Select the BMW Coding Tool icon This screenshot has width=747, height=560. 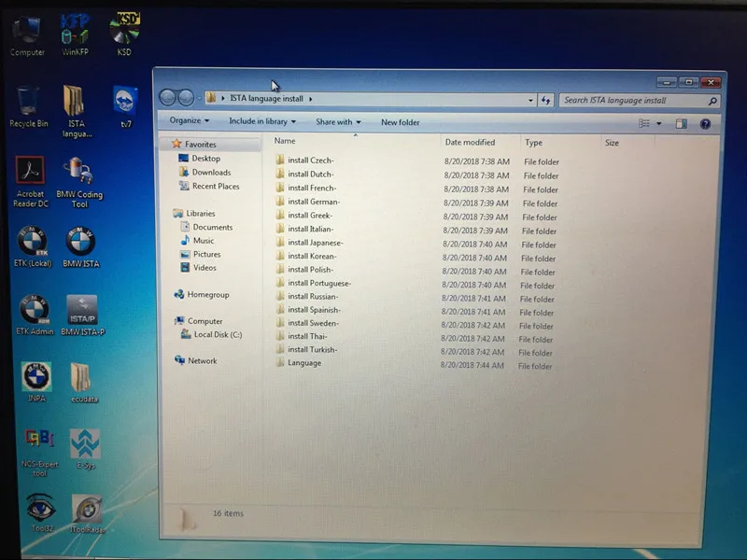click(x=79, y=183)
